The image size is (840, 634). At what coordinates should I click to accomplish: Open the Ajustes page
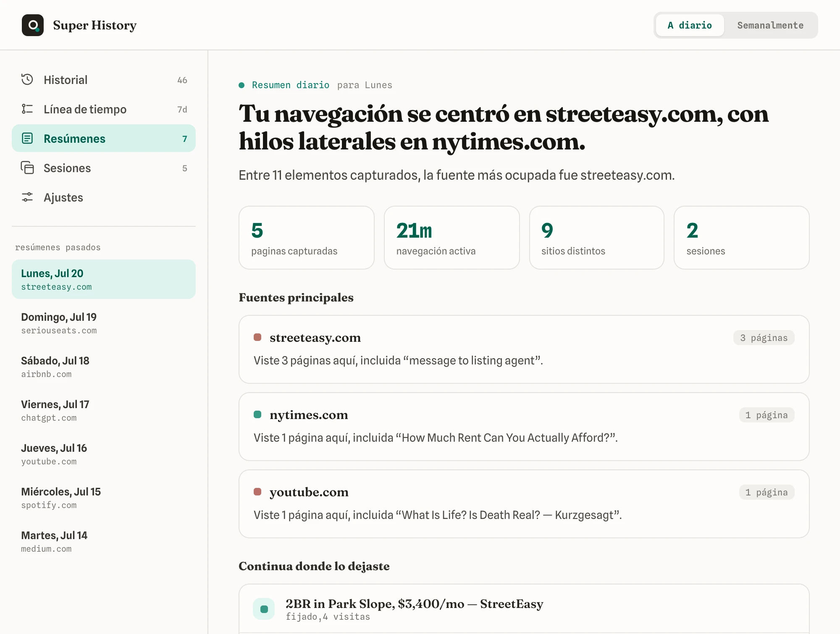(104, 197)
